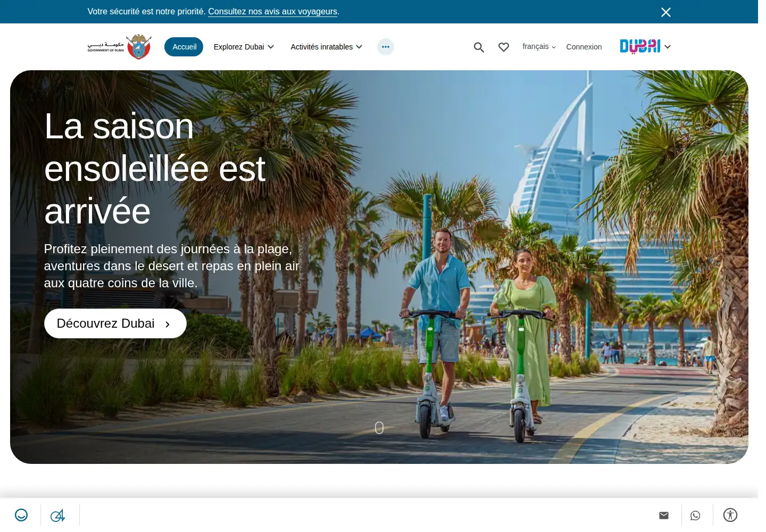Click the Dubai brand logo

point(640,46)
